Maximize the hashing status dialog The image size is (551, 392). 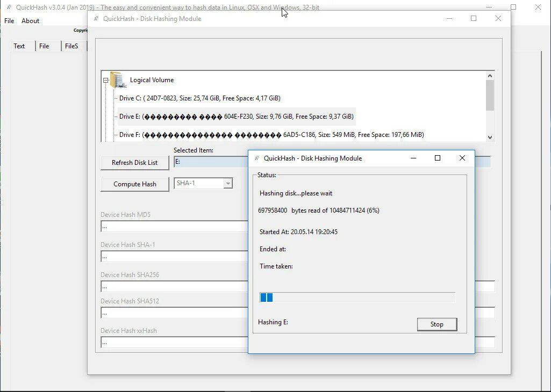pos(438,158)
